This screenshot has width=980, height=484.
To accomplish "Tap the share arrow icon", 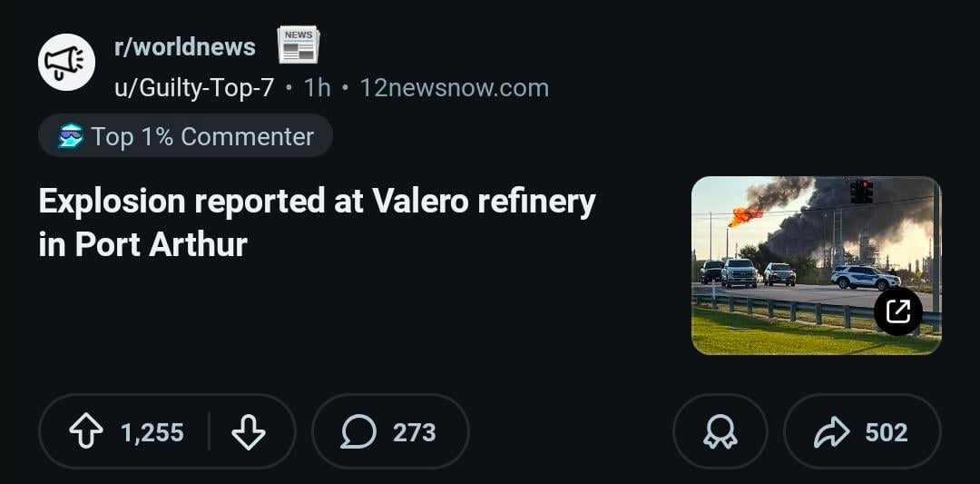I will 831,432.
